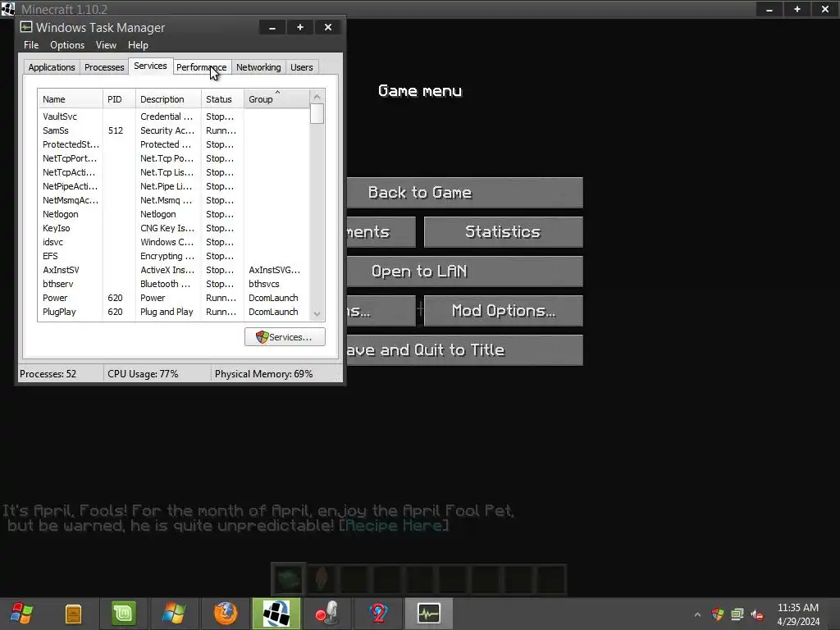Switch to the Users tab

pos(302,67)
